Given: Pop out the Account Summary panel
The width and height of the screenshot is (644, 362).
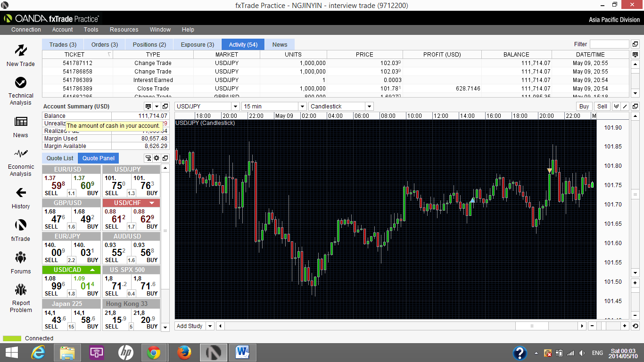Looking at the screenshot, I should coord(165,107).
